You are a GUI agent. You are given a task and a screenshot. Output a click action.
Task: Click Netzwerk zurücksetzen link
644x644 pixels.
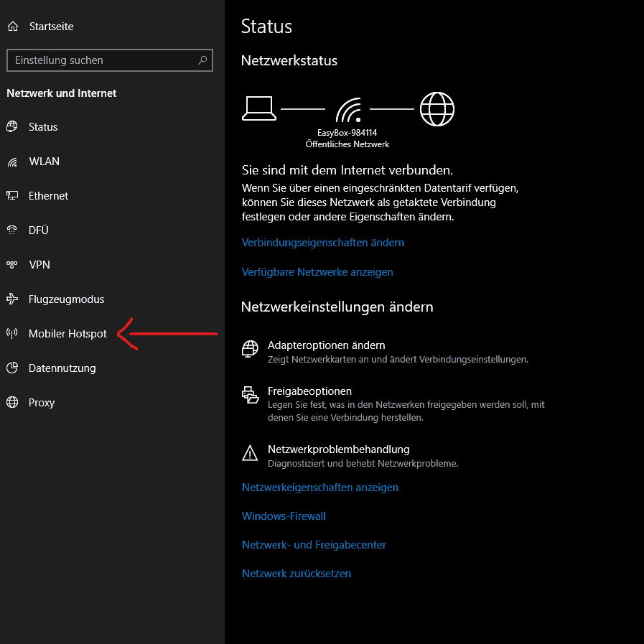pyautogui.click(x=297, y=574)
